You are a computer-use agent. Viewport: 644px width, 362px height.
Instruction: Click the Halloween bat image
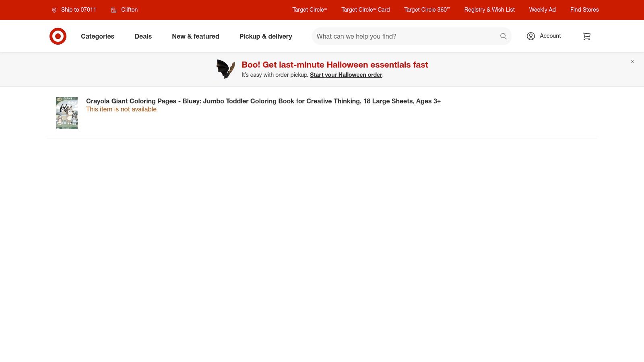225,69
